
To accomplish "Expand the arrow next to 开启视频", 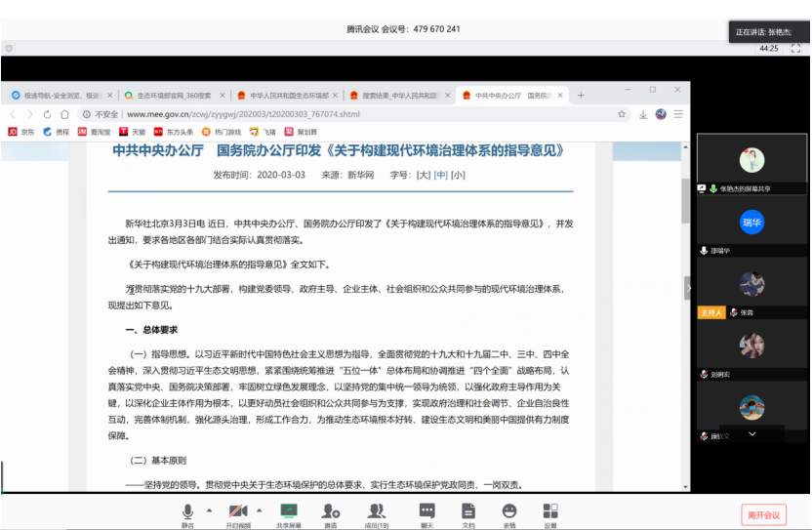I will tap(260, 510).
